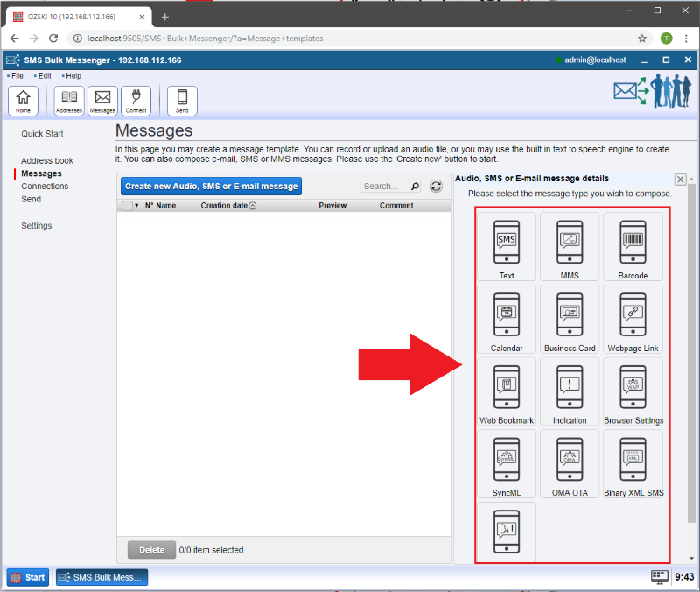Open Addresses from the toolbar
The width and height of the screenshot is (700, 592).
69,101
